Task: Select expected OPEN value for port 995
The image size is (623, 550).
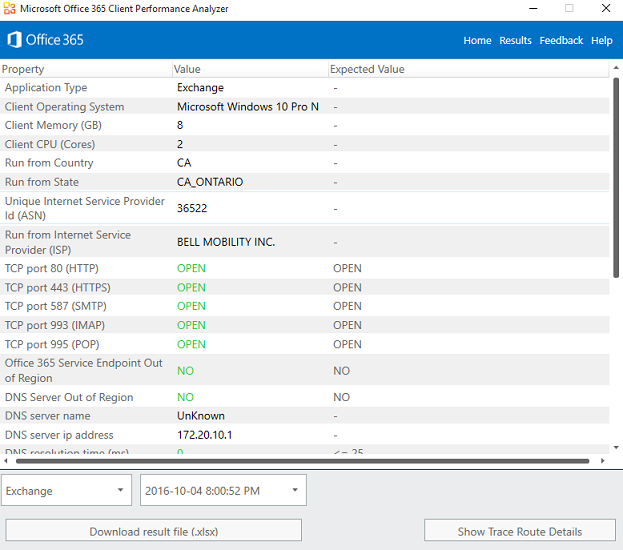Action: (347, 344)
